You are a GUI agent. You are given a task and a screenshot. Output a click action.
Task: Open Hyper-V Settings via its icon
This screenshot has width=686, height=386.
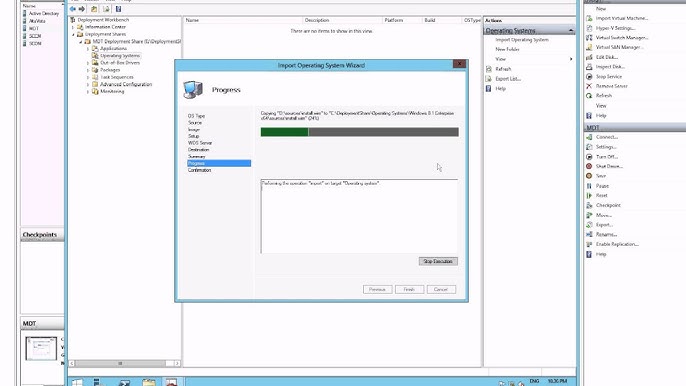pyautogui.click(x=589, y=28)
